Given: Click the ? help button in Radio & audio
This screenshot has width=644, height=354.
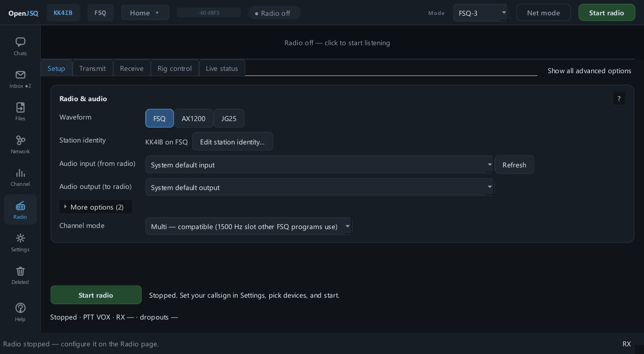Looking at the screenshot, I should 619,98.
